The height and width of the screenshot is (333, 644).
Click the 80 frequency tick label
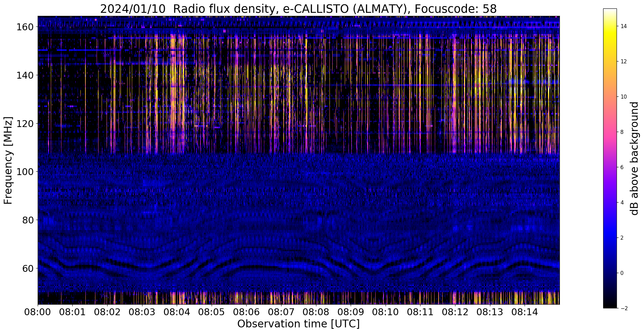click(27, 220)
